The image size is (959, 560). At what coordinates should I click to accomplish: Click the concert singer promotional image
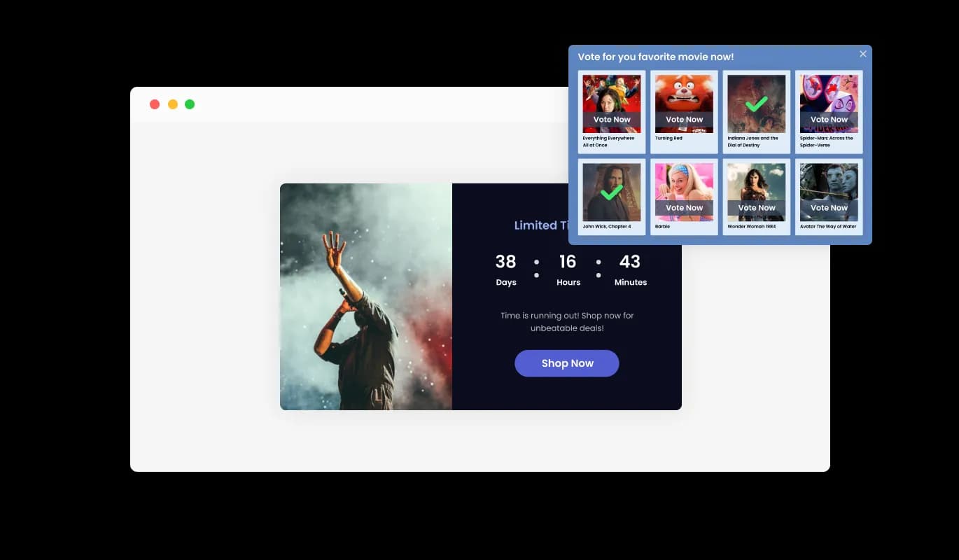coord(366,296)
